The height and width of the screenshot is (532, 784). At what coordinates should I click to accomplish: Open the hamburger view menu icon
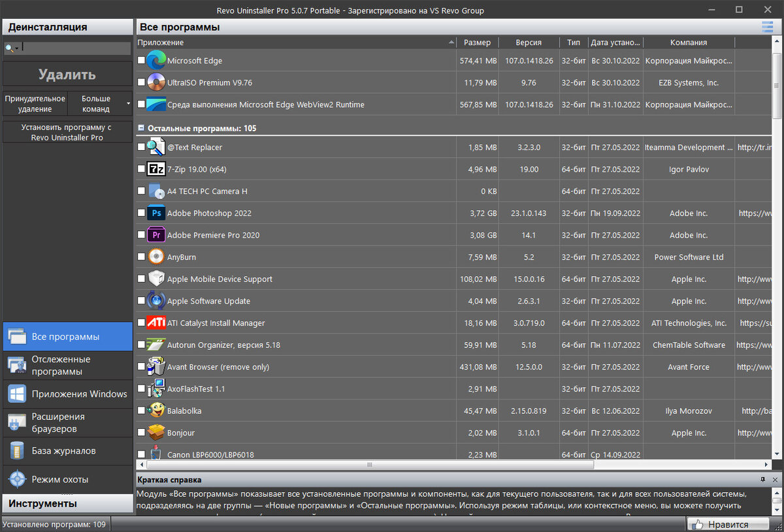click(767, 27)
